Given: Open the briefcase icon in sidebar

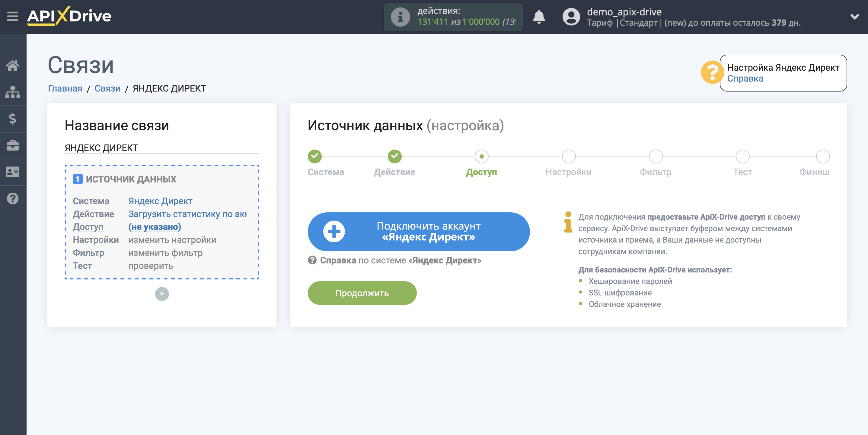Looking at the screenshot, I should pos(13,145).
